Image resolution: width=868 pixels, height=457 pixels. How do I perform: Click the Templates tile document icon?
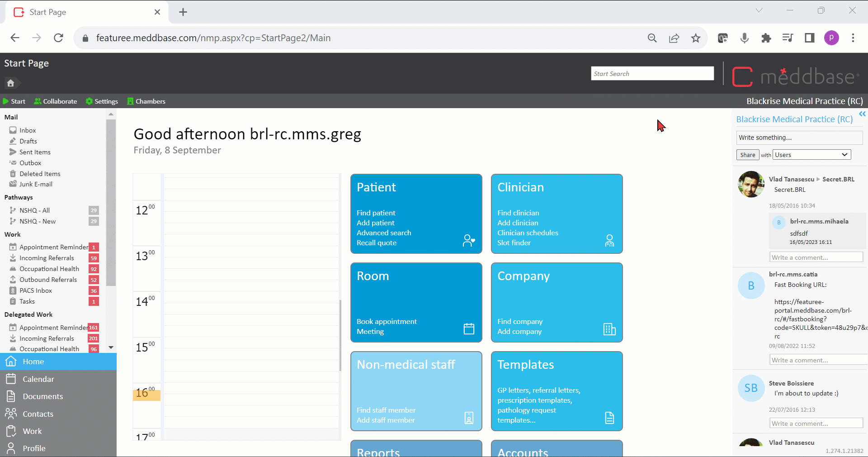point(609,418)
